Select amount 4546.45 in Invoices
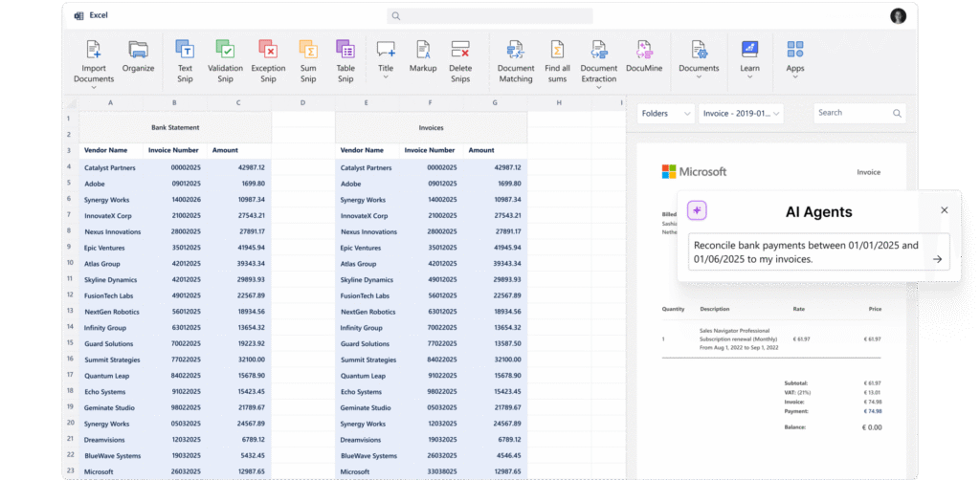This screenshot has width=980, height=480. point(496,456)
